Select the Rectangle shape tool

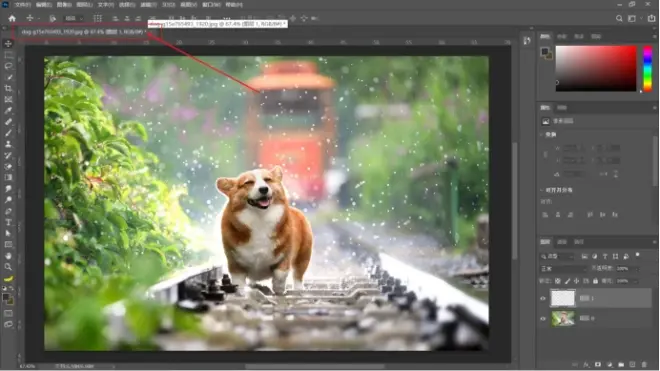point(8,245)
